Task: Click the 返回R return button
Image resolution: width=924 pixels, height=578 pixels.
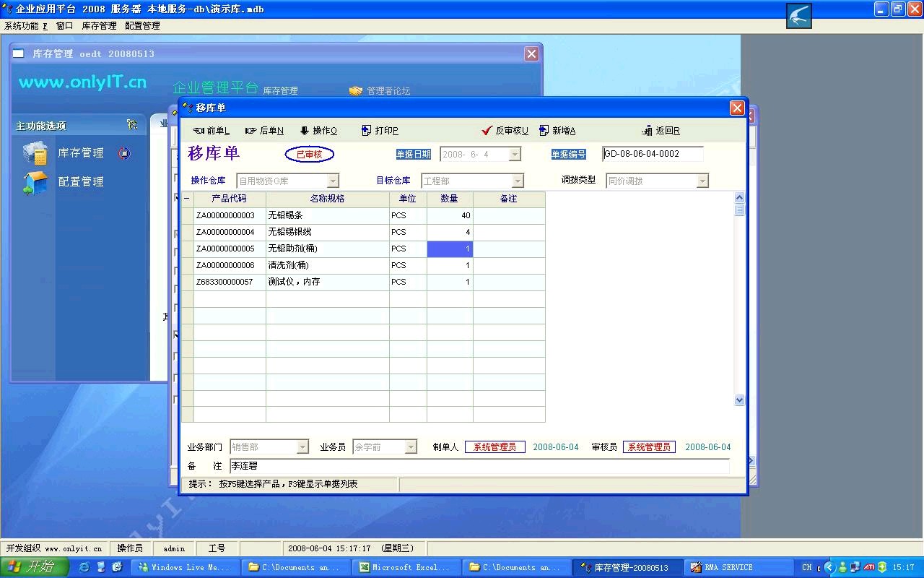Action: pos(661,131)
